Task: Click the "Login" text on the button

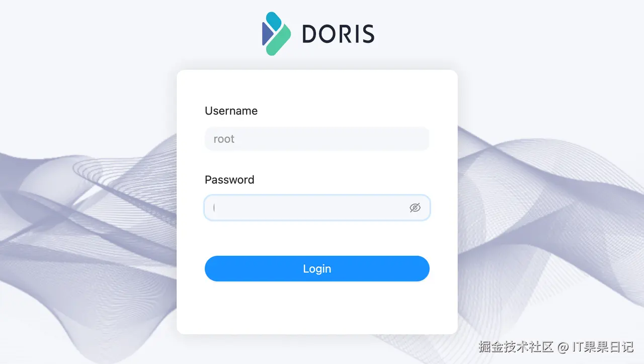Action: coord(317,268)
